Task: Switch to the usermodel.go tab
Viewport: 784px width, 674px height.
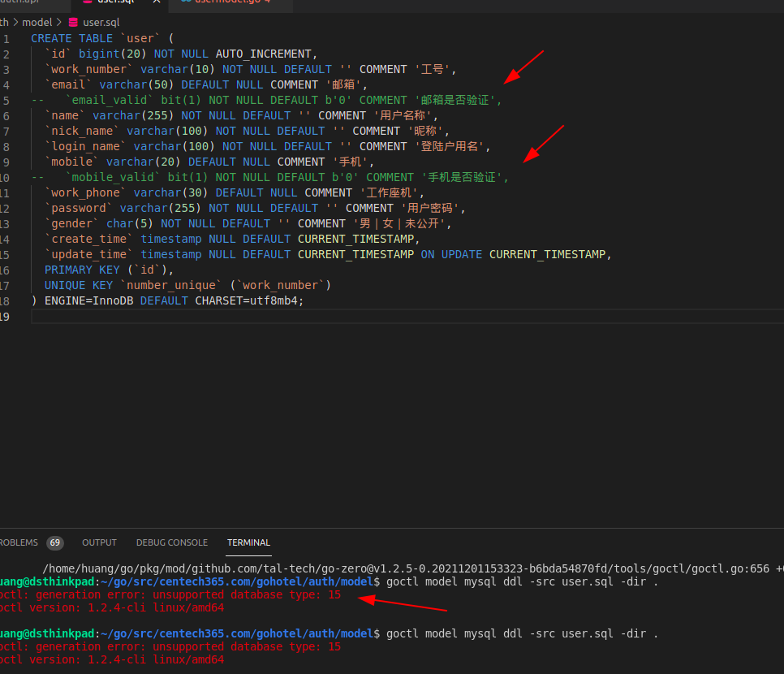Action: click(x=227, y=3)
